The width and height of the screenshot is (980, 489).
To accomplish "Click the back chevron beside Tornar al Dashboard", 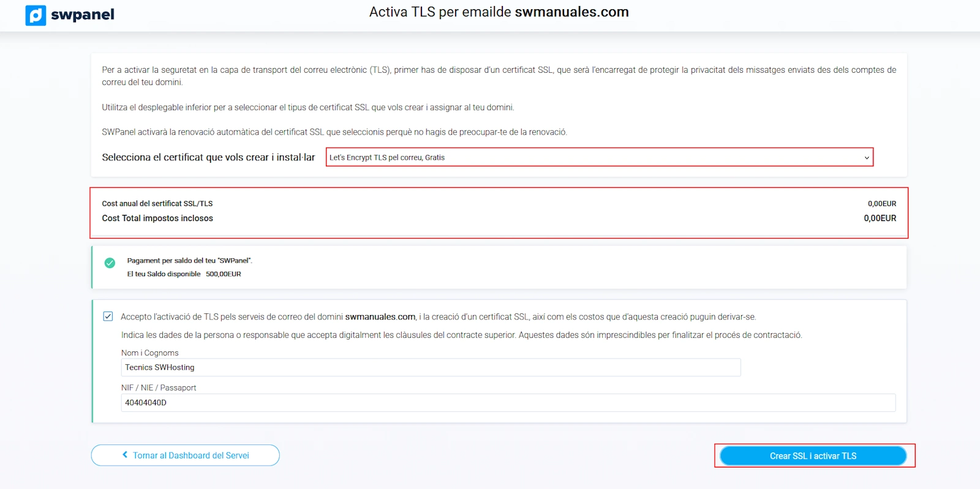I will click(x=125, y=455).
